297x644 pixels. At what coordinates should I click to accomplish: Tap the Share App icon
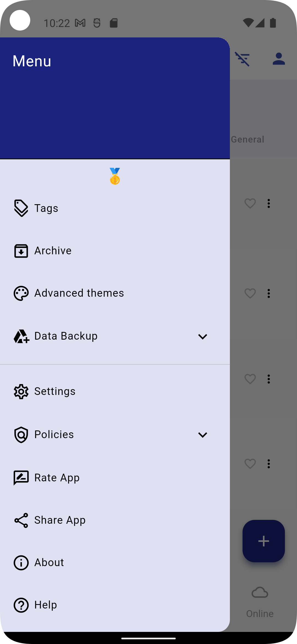point(21,520)
